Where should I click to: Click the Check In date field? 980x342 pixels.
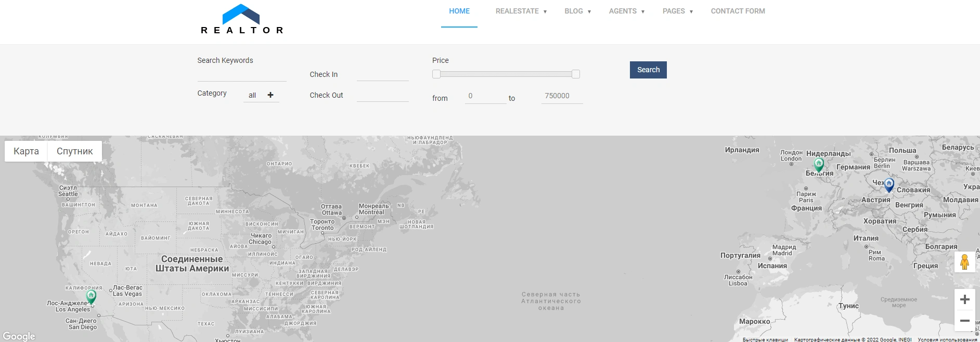coord(382,75)
